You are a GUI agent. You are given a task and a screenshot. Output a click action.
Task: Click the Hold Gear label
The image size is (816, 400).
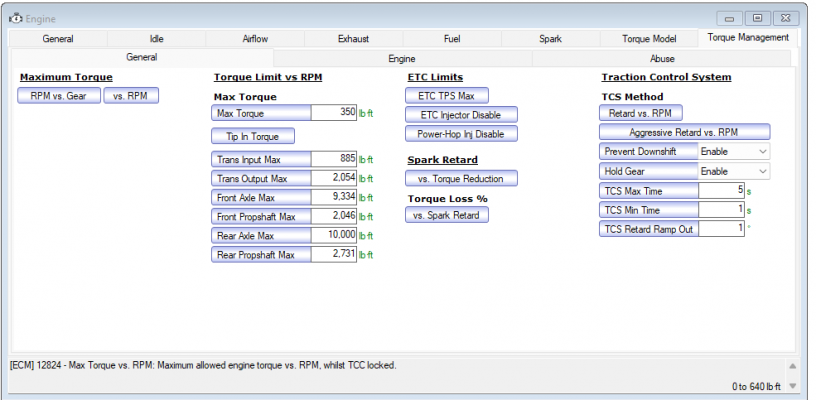click(x=648, y=171)
